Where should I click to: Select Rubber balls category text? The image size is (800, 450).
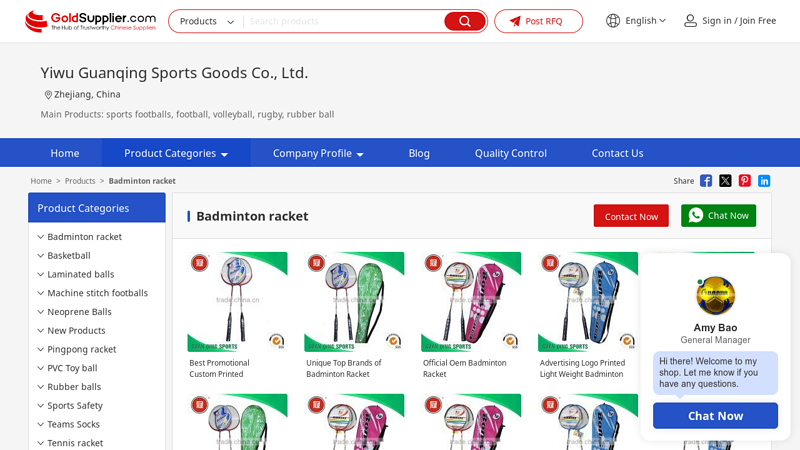pyautogui.click(x=74, y=387)
